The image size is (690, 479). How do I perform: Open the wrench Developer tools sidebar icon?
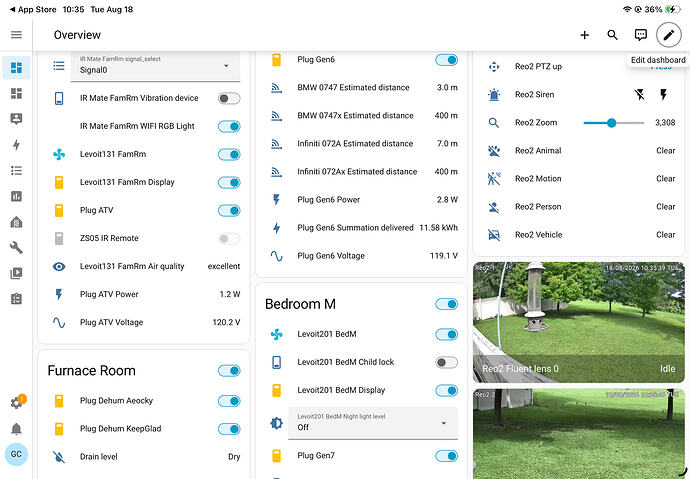pyautogui.click(x=16, y=248)
